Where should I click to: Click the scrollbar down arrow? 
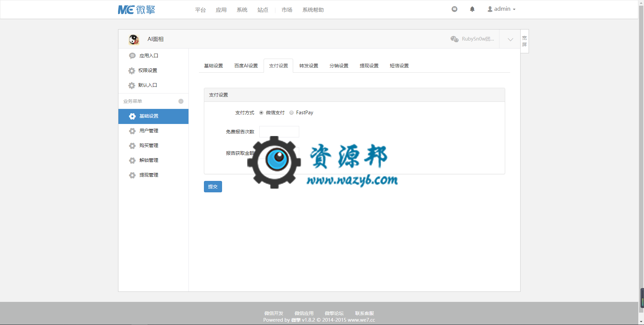pos(641,322)
